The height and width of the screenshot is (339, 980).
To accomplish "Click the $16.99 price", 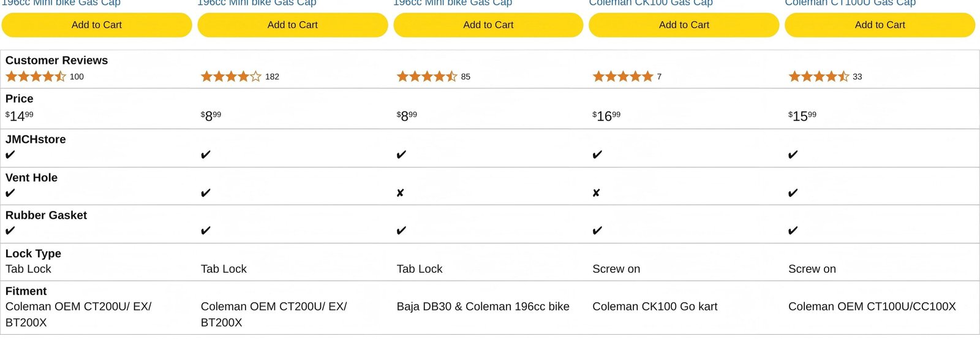I will coord(606,116).
